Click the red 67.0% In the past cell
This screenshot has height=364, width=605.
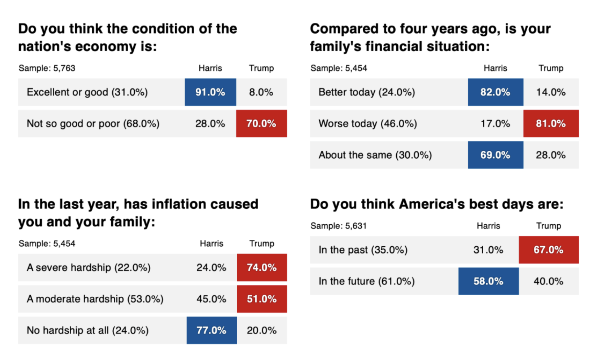click(548, 250)
